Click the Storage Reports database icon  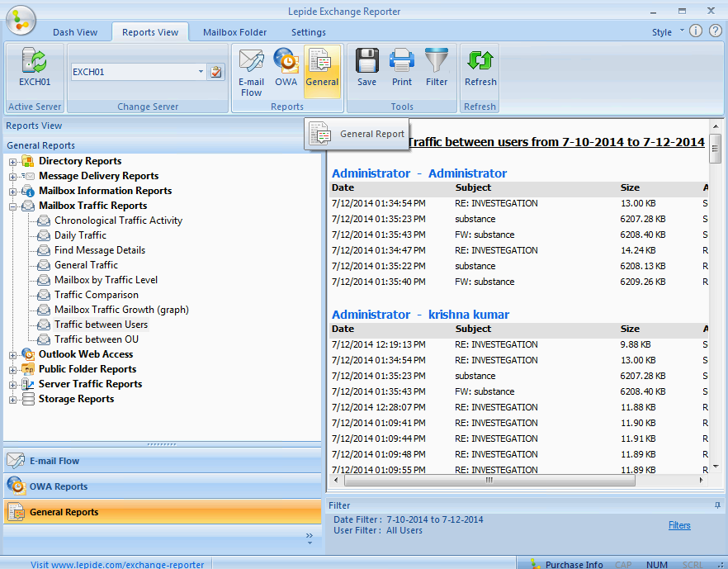click(28, 399)
